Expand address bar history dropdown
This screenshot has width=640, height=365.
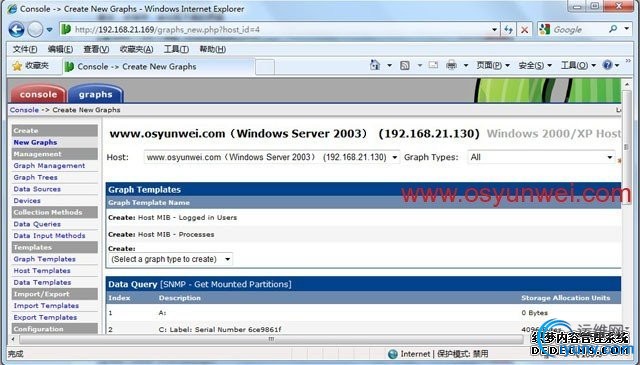click(x=494, y=29)
